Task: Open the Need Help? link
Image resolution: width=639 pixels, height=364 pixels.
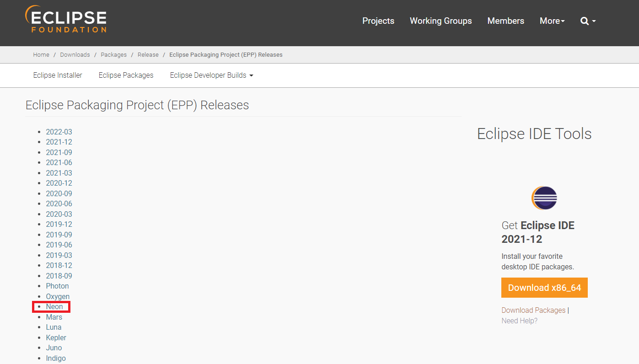Action: pos(520,321)
